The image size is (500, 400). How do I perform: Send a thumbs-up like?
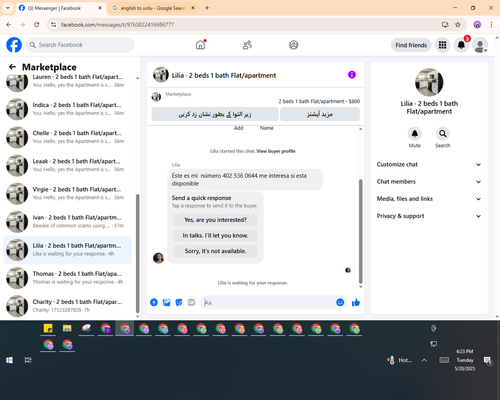point(356,302)
